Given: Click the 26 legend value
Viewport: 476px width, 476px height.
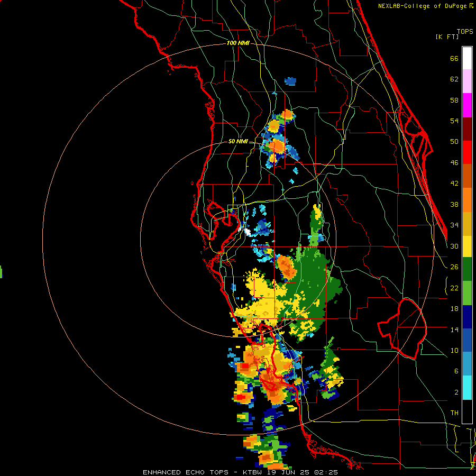Looking at the screenshot, I should [x=454, y=267].
